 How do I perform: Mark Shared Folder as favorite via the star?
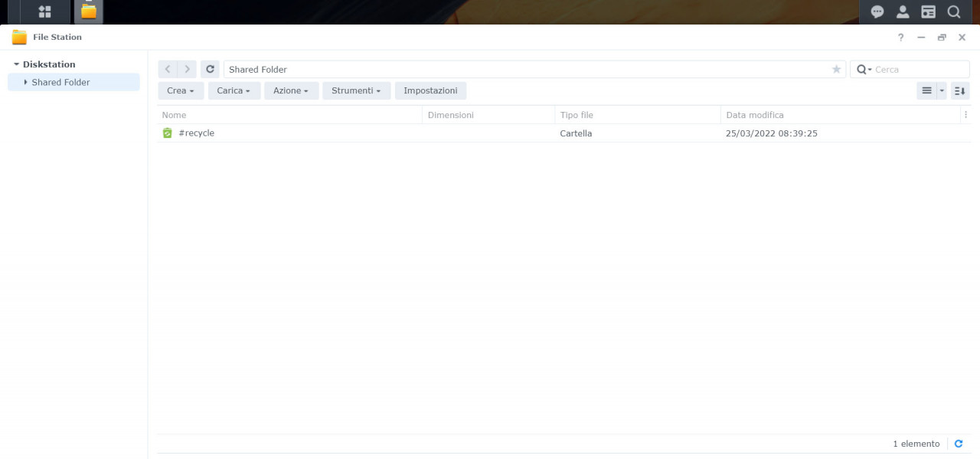pyautogui.click(x=836, y=69)
